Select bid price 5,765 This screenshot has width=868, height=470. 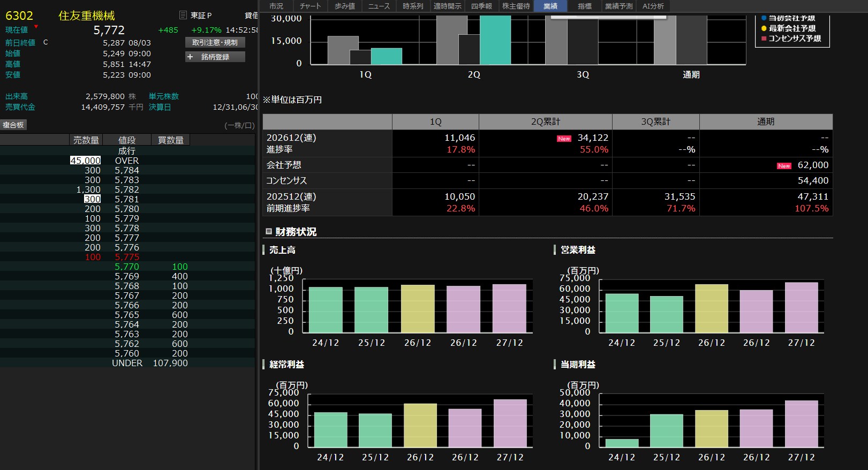tap(127, 315)
